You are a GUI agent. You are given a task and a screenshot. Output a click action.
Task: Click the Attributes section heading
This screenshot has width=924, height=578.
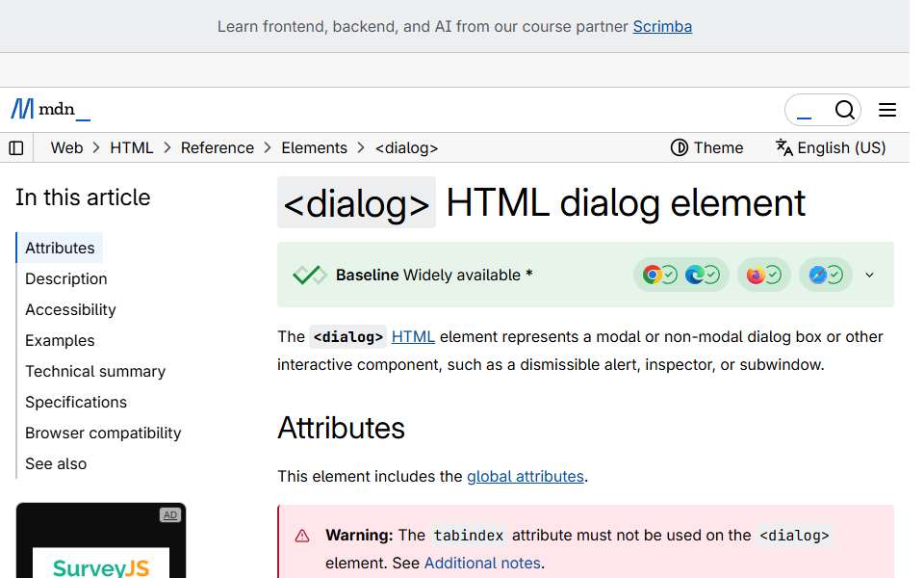click(341, 428)
